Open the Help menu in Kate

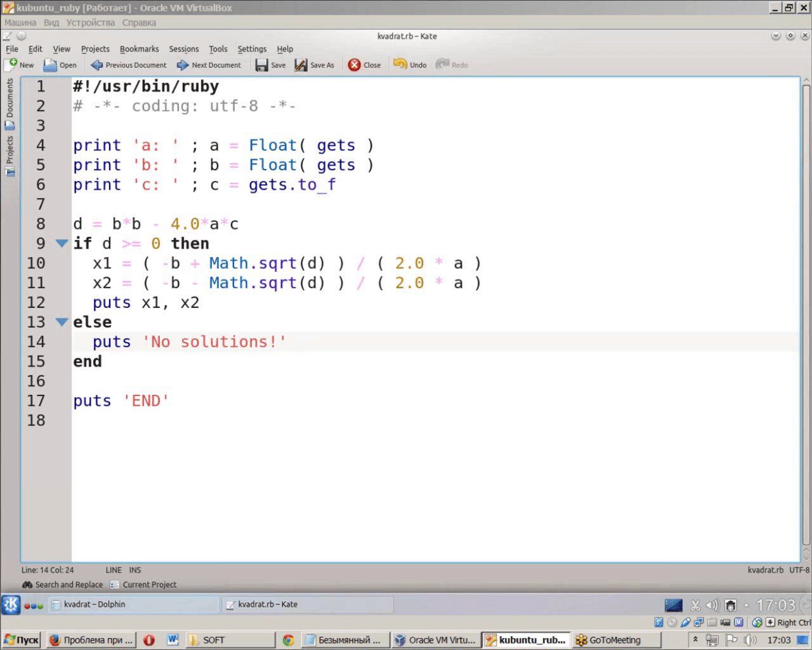pos(285,49)
